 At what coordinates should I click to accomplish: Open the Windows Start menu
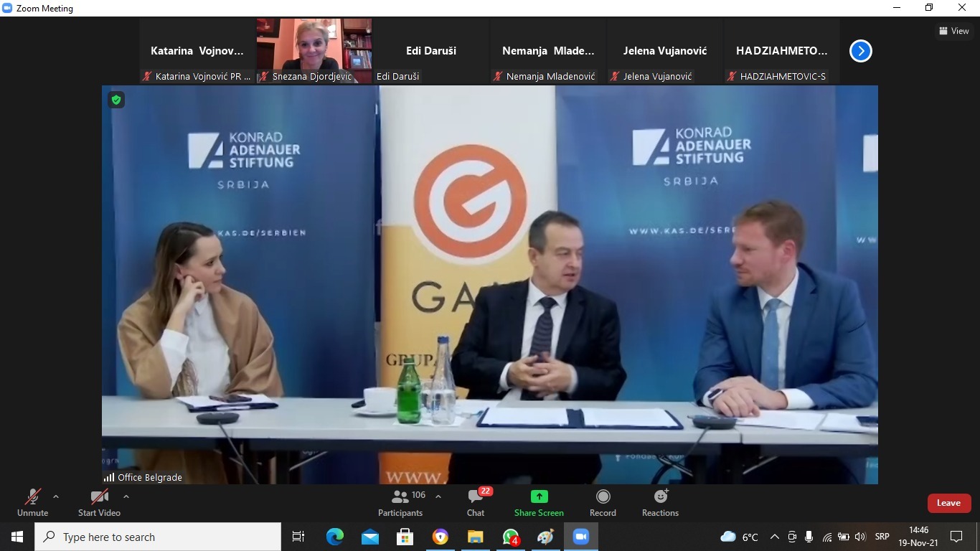point(17,537)
